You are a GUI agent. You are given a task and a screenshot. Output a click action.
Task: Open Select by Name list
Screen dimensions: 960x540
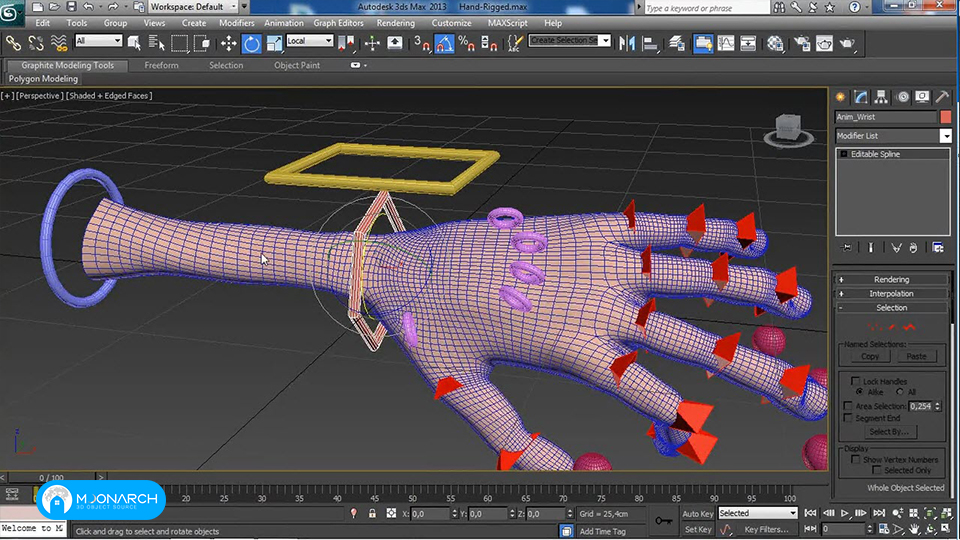(x=156, y=43)
